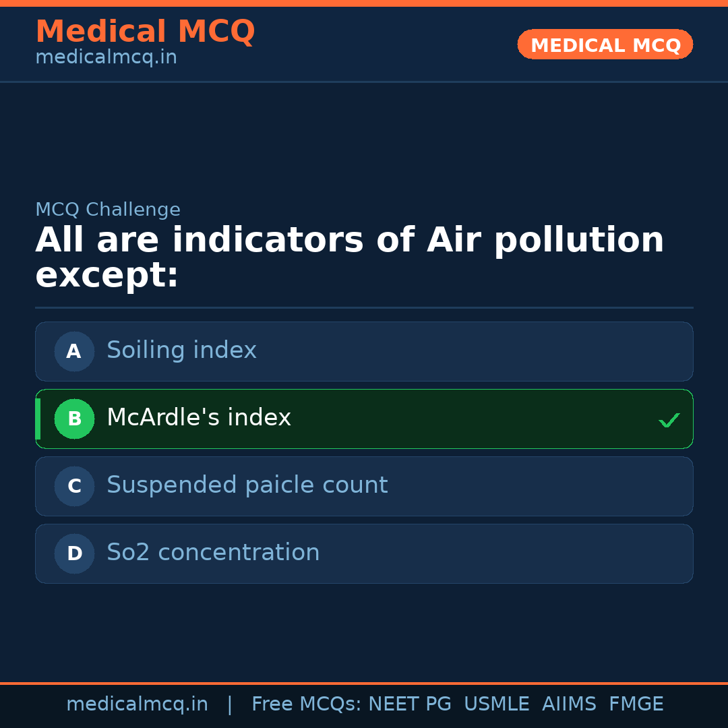Click the AIIMS footer text
This screenshot has height=728, width=728.
(569, 704)
